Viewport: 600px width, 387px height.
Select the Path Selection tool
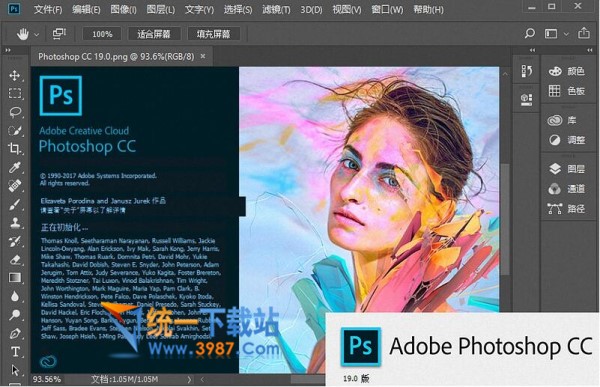pyautogui.click(x=15, y=370)
